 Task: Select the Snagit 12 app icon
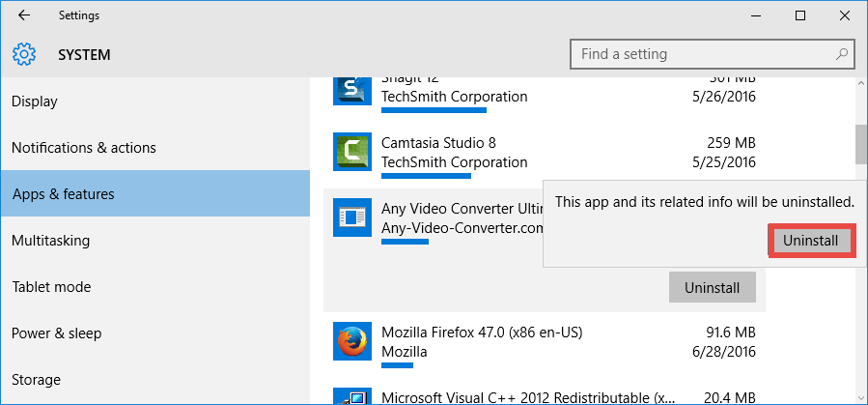point(352,91)
